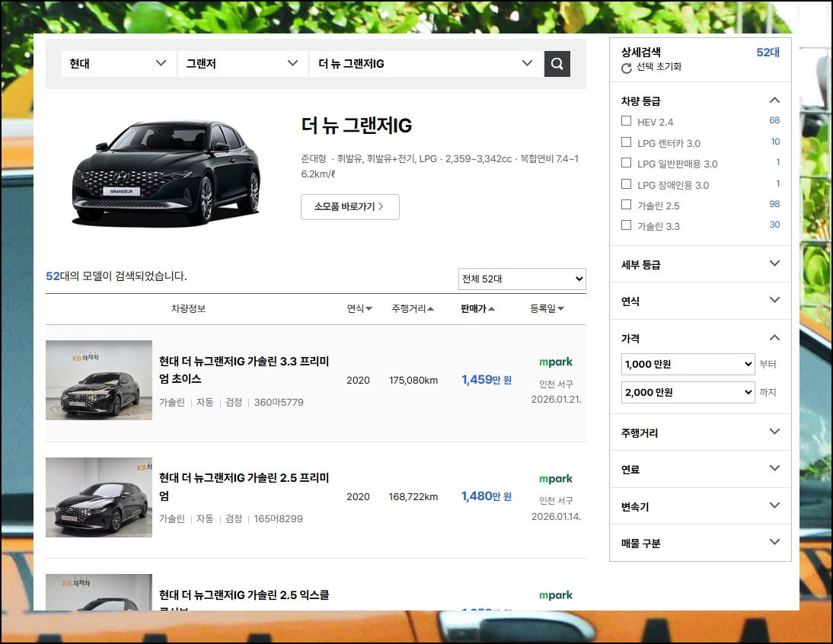This screenshot has width=833, height=644.
Task: Open the 2,000 만원 maximum price dropdown
Action: click(688, 392)
